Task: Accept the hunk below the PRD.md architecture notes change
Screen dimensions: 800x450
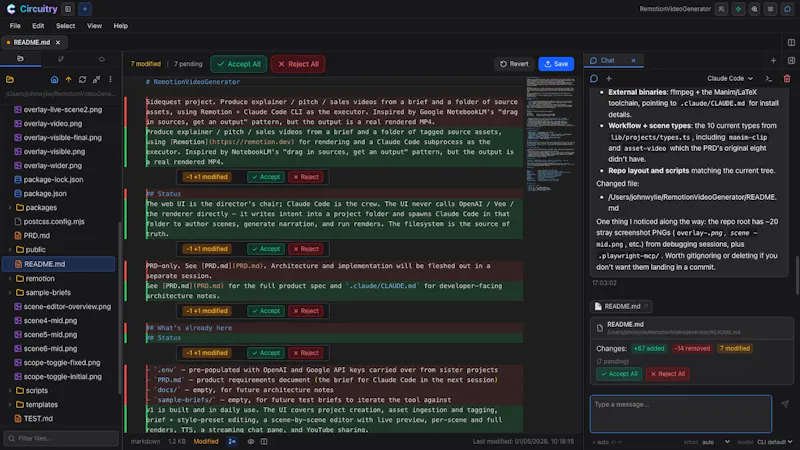Action: (266, 311)
